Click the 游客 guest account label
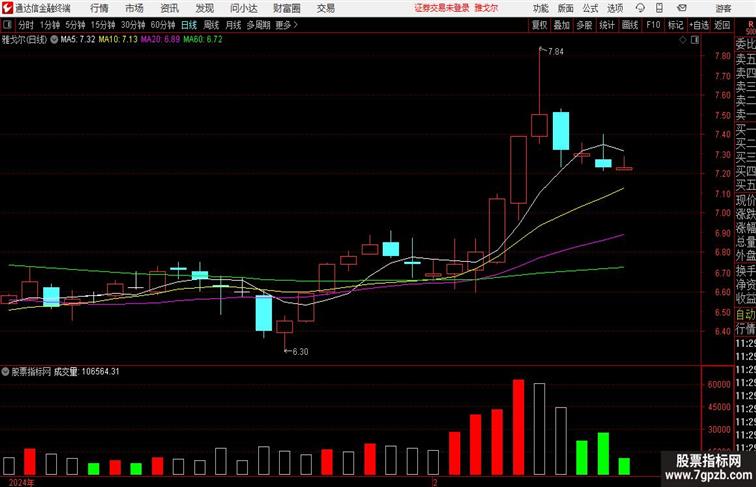The width and height of the screenshot is (756, 487). tap(723, 8)
